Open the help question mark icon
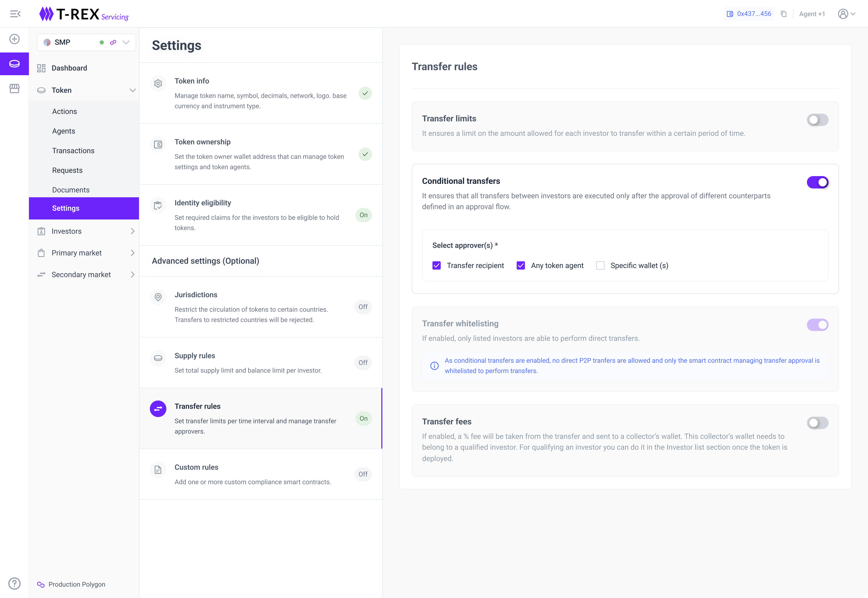Image resolution: width=868 pixels, height=598 pixels. (x=14, y=583)
